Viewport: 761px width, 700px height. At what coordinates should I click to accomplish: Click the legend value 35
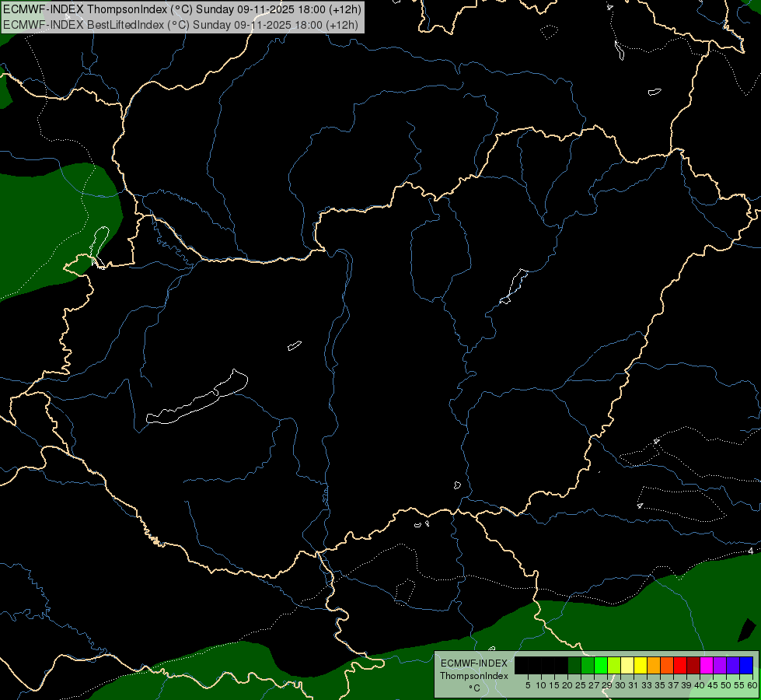coord(660,685)
